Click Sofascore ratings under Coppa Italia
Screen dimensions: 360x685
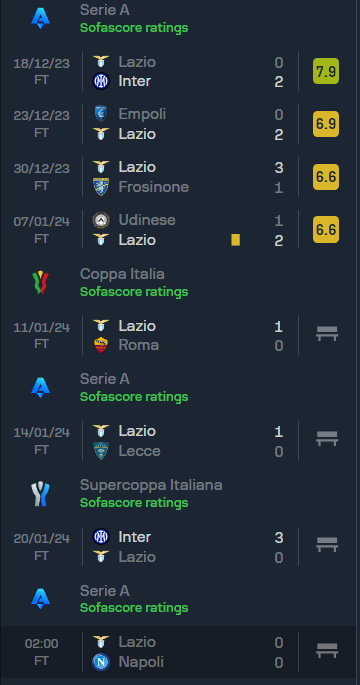pyautogui.click(x=134, y=292)
